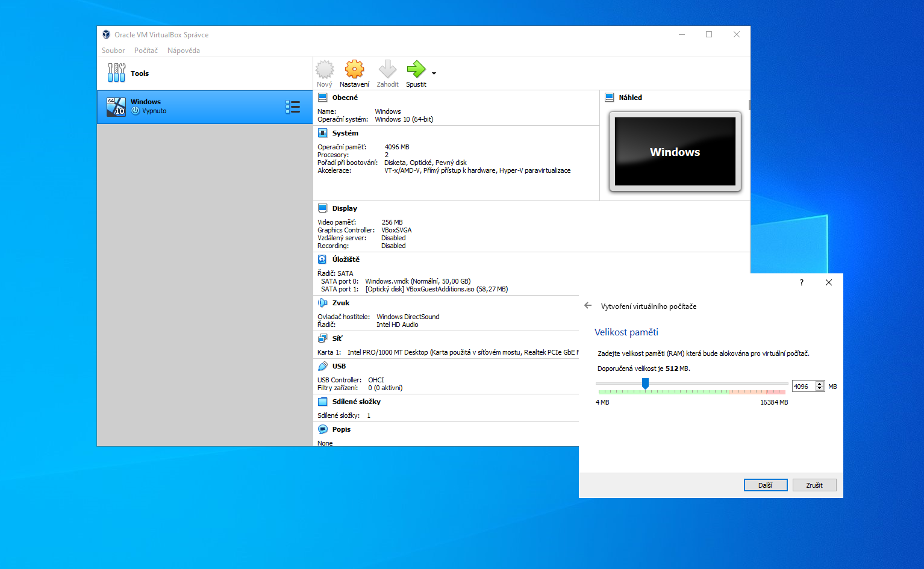Click the Intel PRO/1000 MT Desktop adapter text
The height and width of the screenshot is (569, 924).
[387, 352]
